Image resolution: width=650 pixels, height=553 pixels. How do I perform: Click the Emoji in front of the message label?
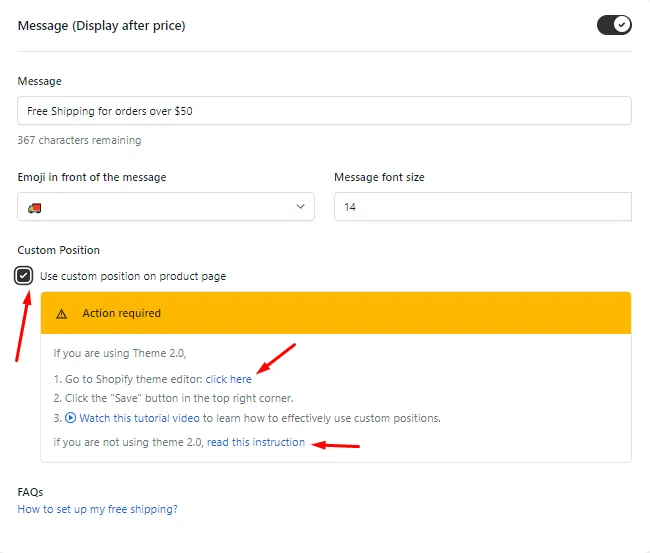[92, 177]
